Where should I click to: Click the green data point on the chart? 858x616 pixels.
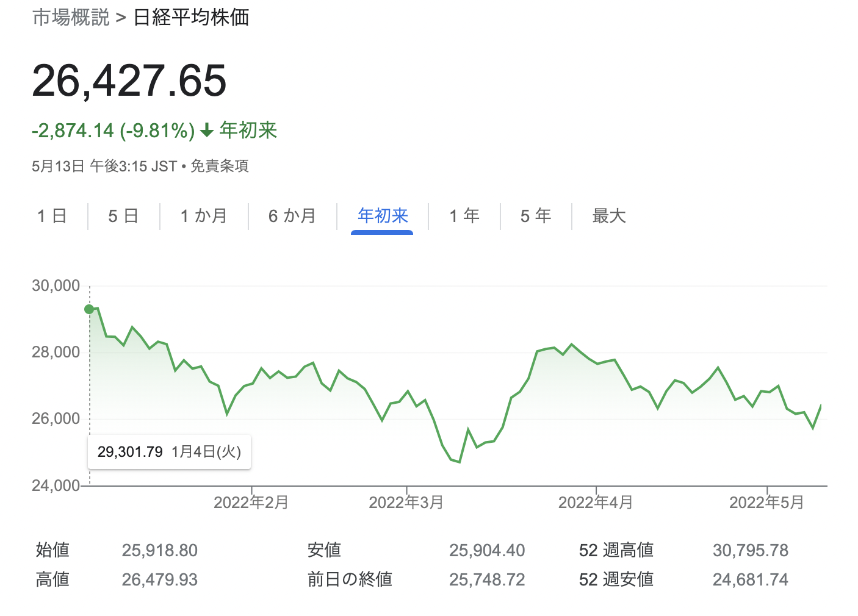(x=90, y=309)
